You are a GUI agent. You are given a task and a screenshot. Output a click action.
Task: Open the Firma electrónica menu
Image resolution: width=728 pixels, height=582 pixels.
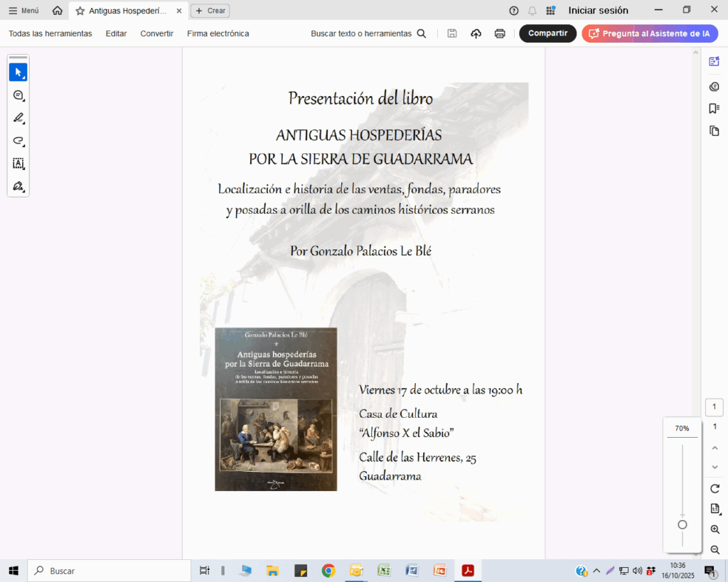click(x=218, y=33)
